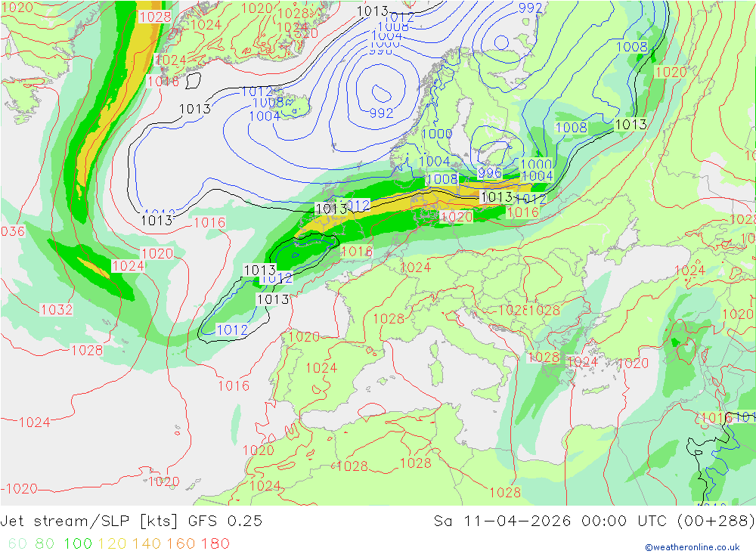This screenshot has width=756, height=554.
Task: Click the 120 kts legend value
Action: (x=112, y=544)
